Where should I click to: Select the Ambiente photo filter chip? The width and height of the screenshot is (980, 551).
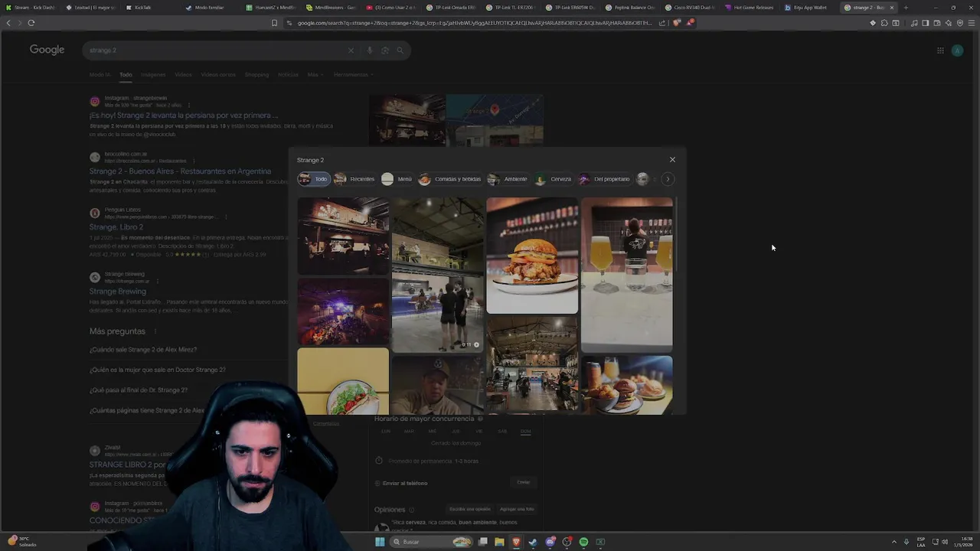coord(508,179)
